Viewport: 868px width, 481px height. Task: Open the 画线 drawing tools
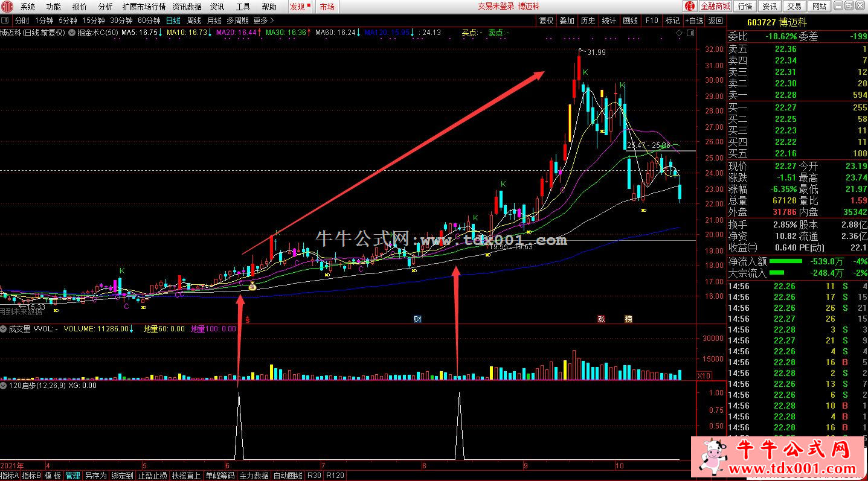[631, 21]
